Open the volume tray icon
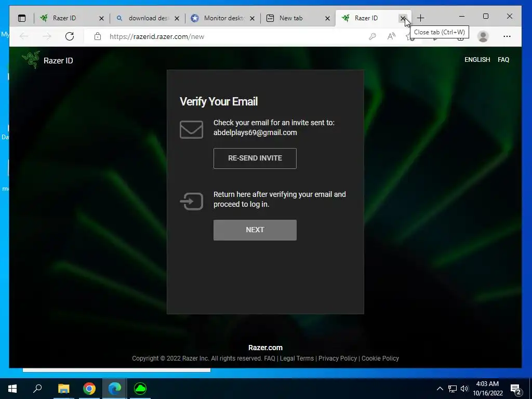This screenshot has width=532, height=399. pos(464,389)
